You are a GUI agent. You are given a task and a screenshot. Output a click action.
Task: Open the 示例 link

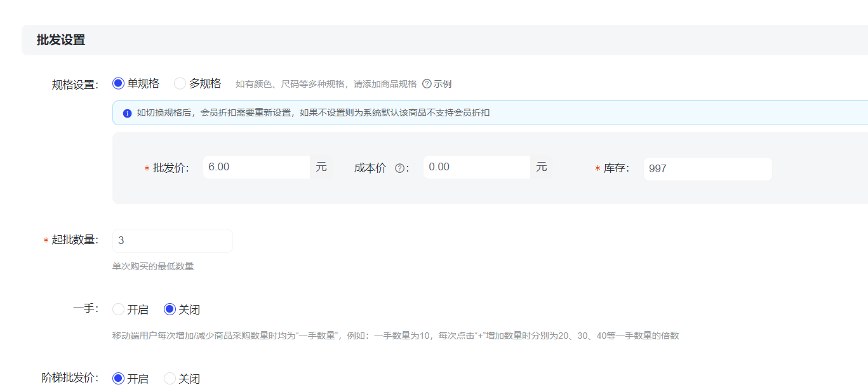(443, 84)
